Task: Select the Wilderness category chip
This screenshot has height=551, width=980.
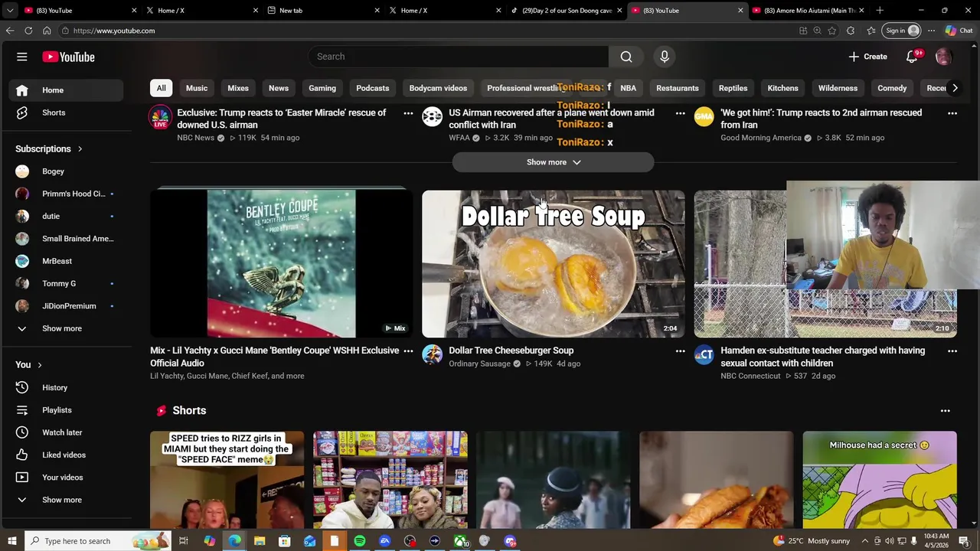Action: pos(838,88)
